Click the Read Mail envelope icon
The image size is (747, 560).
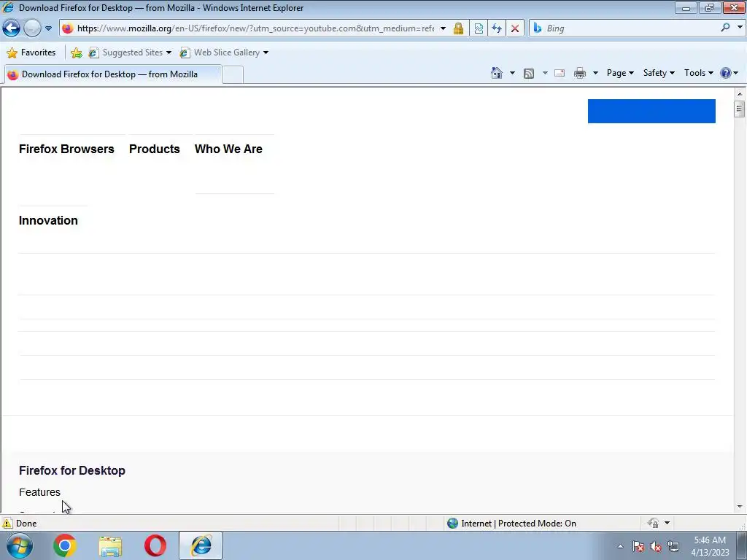560,74
